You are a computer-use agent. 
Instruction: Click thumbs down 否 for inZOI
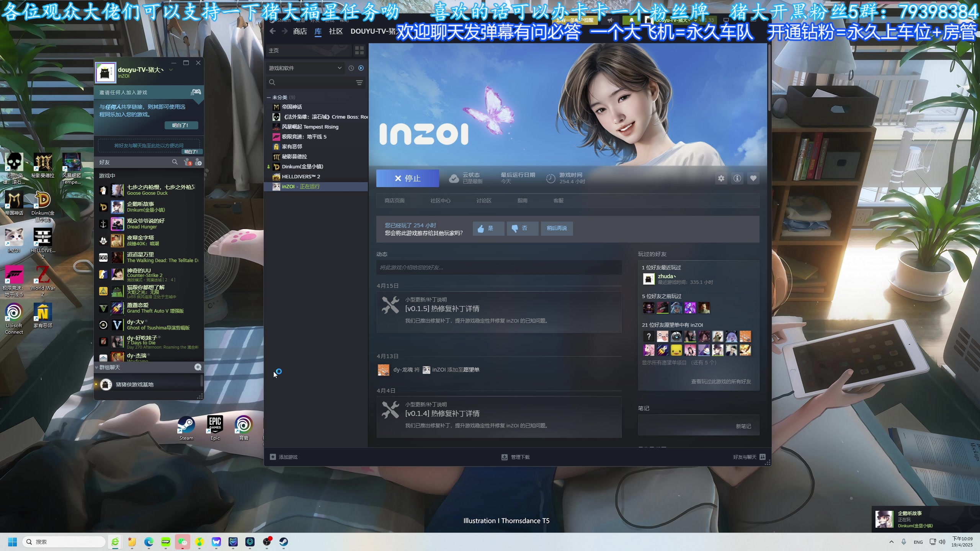[x=523, y=228]
